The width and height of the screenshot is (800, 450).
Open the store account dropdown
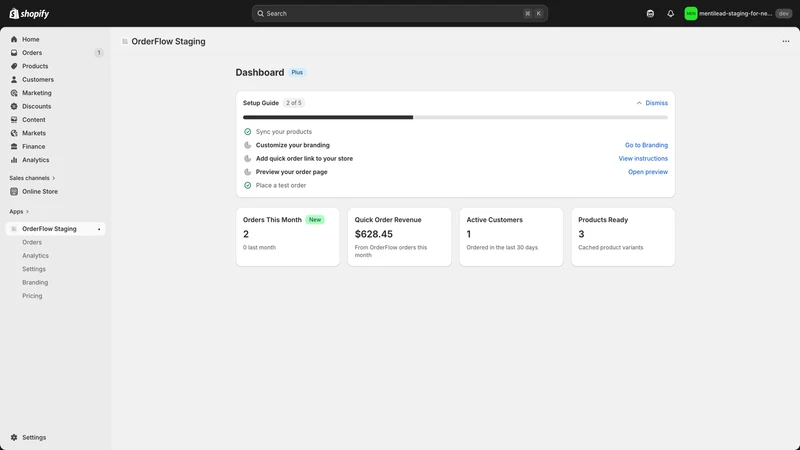click(738, 14)
